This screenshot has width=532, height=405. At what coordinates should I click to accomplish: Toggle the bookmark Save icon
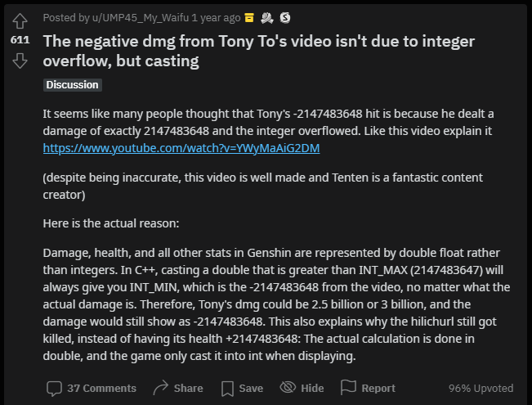click(227, 389)
